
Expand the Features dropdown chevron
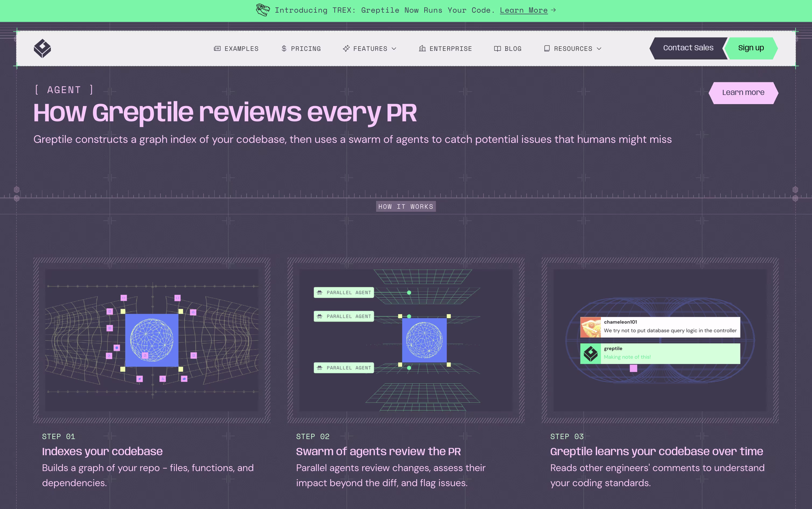pyautogui.click(x=394, y=49)
